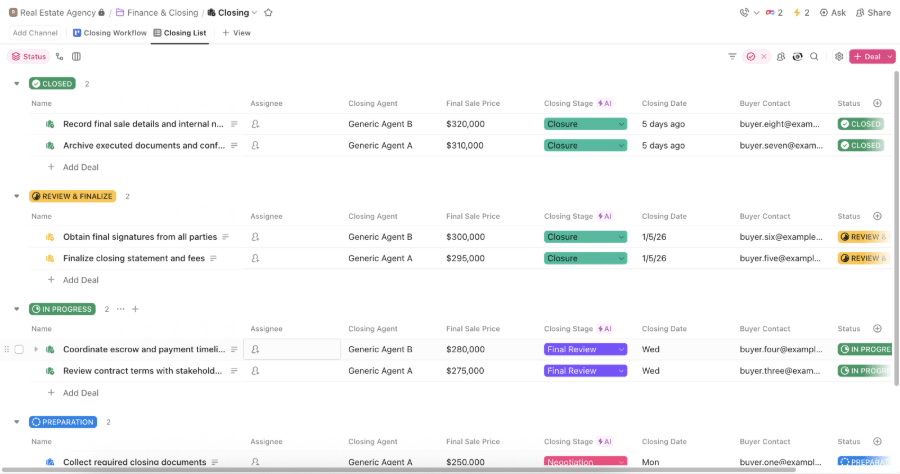Click the subtasks icon beside Status chip

pos(60,56)
